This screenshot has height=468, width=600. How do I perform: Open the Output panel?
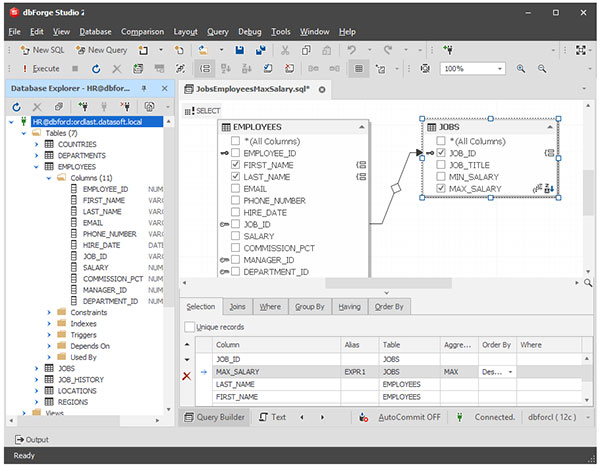[32, 440]
